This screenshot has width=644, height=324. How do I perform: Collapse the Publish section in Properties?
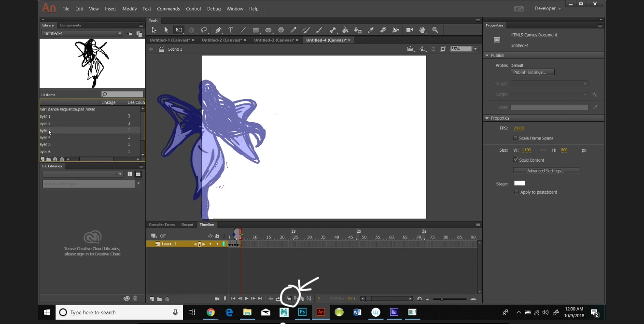click(x=487, y=55)
